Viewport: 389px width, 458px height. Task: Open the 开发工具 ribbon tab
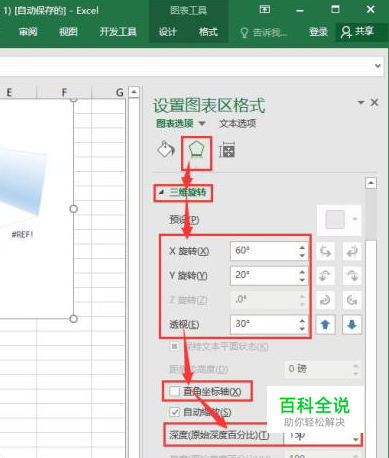[x=118, y=32]
